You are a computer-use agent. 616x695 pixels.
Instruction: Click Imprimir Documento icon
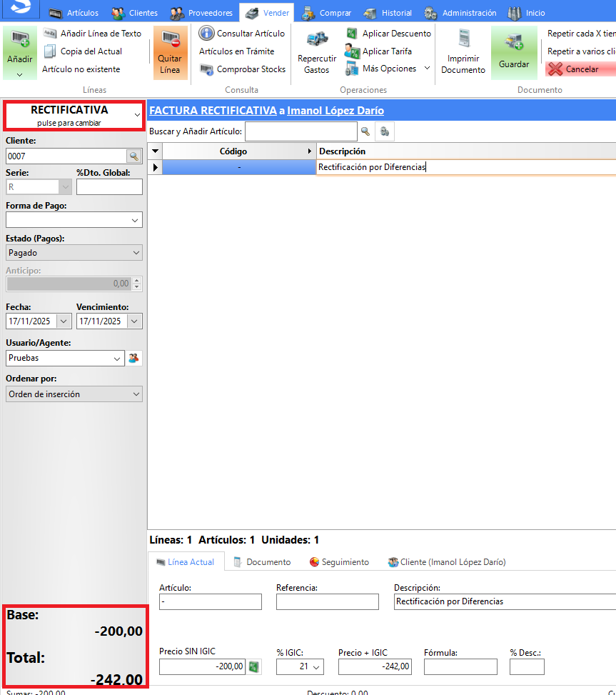[463, 40]
